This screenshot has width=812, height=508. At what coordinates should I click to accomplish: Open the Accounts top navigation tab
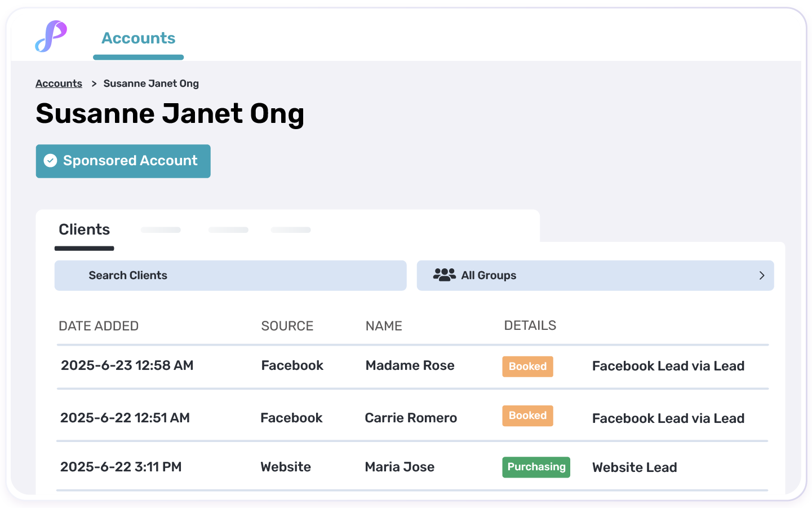click(138, 38)
